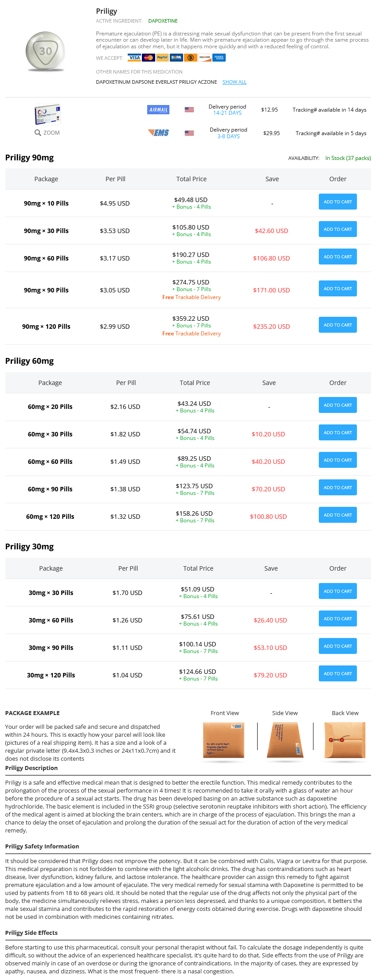
Task: Open the Priligy 30 pill image
Action: pos(46,51)
